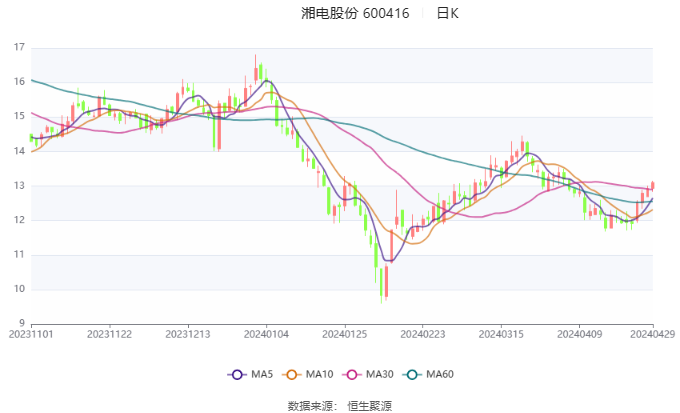Click the chart title 湘电股份 600416

click(355, 13)
